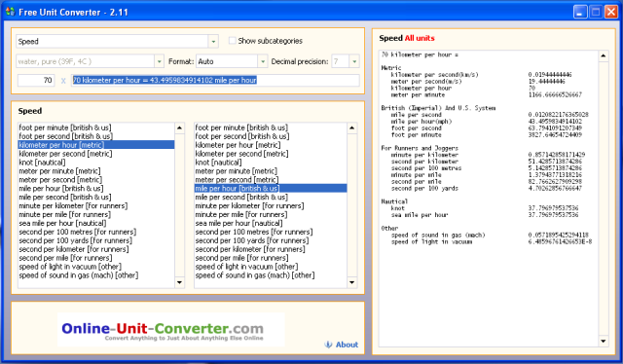The height and width of the screenshot is (364, 623).
Task: Select second per mile in the left list
Action: point(96,258)
